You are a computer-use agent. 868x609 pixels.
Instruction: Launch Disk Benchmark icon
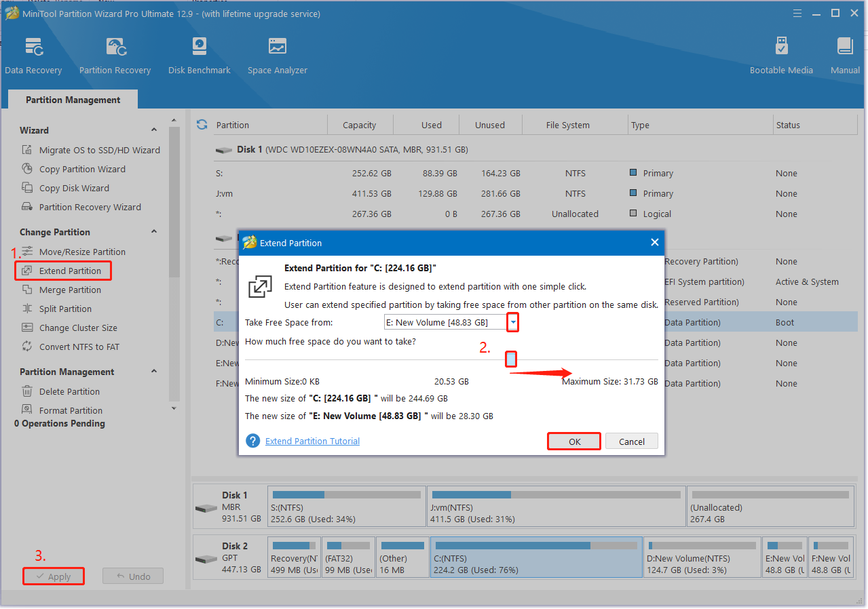click(x=199, y=47)
